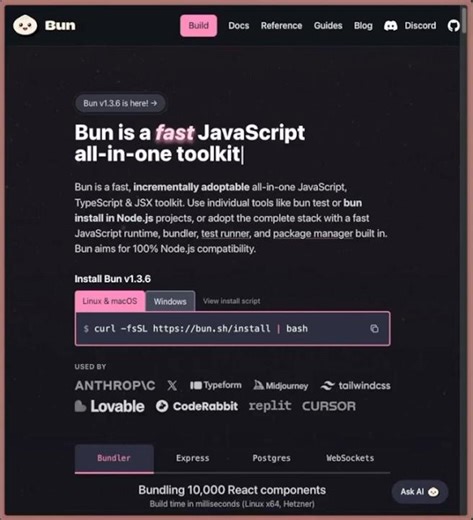Open the Guides nav link

[328, 26]
